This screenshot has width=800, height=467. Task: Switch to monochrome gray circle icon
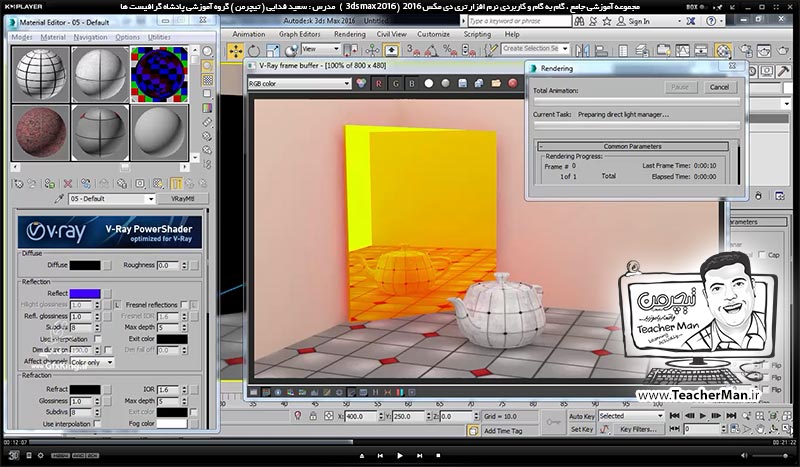pos(445,83)
